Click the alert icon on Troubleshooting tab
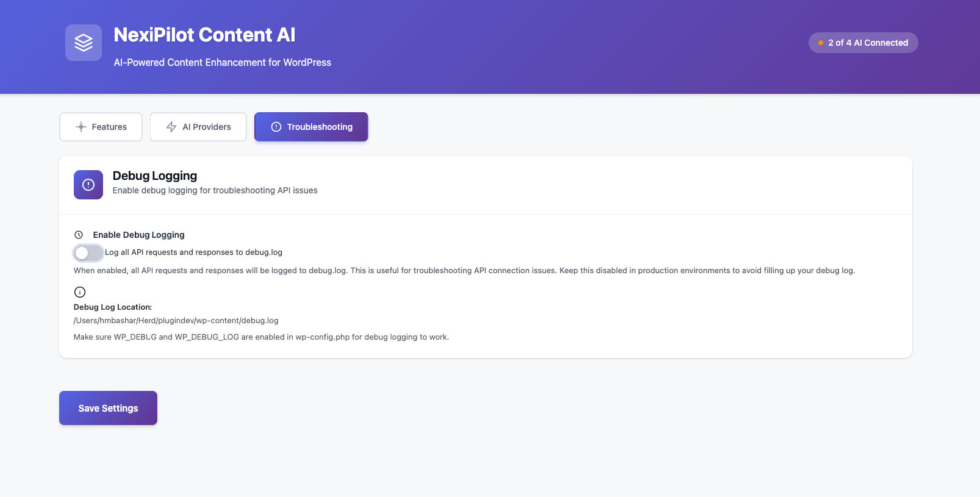Image resolution: width=980 pixels, height=497 pixels. click(276, 127)
